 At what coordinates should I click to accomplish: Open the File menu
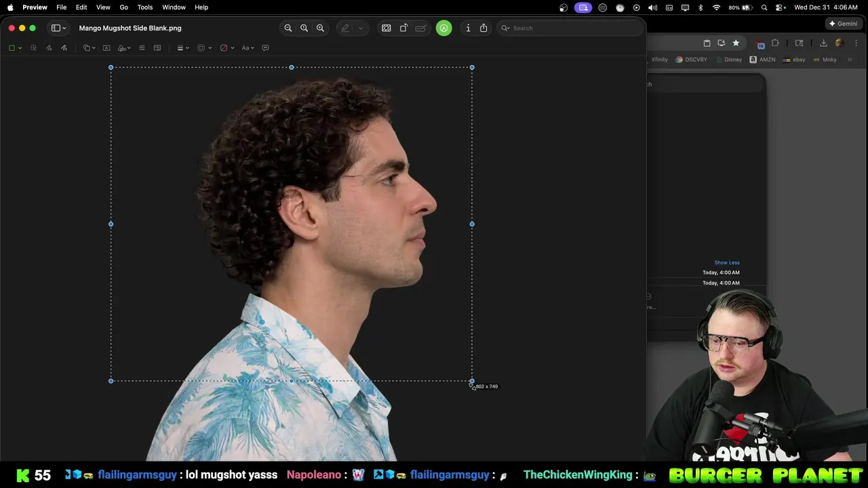61,7
